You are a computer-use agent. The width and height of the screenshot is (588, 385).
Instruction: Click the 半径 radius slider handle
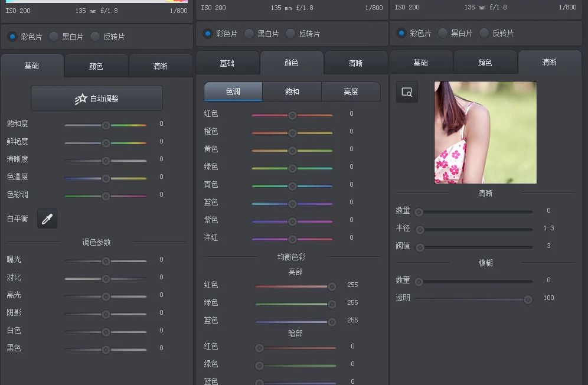pos(420,230)
